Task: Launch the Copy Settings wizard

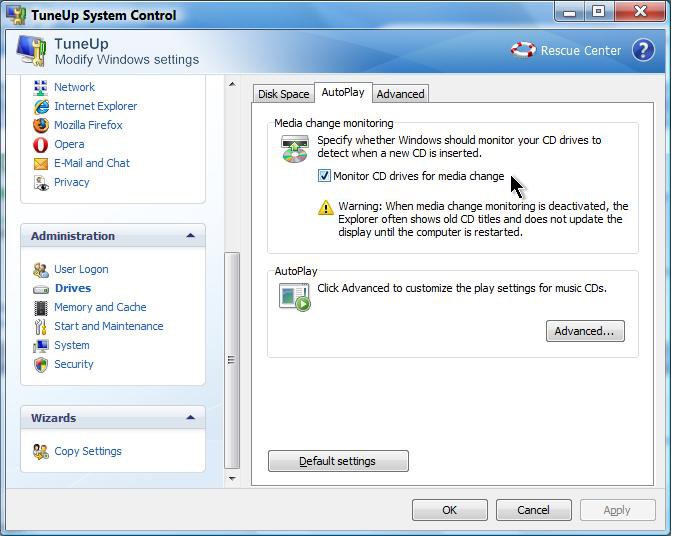Action: pos(88,451)
